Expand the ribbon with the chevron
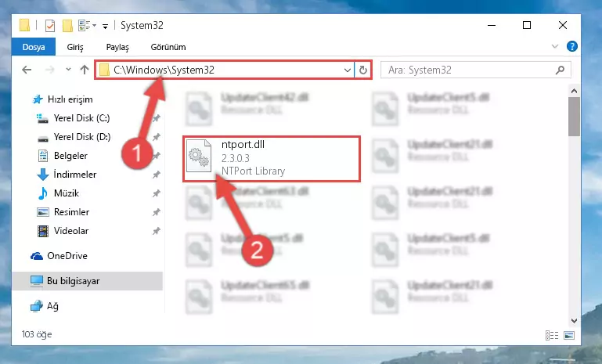Screen dimensions: 602x364 554,46
